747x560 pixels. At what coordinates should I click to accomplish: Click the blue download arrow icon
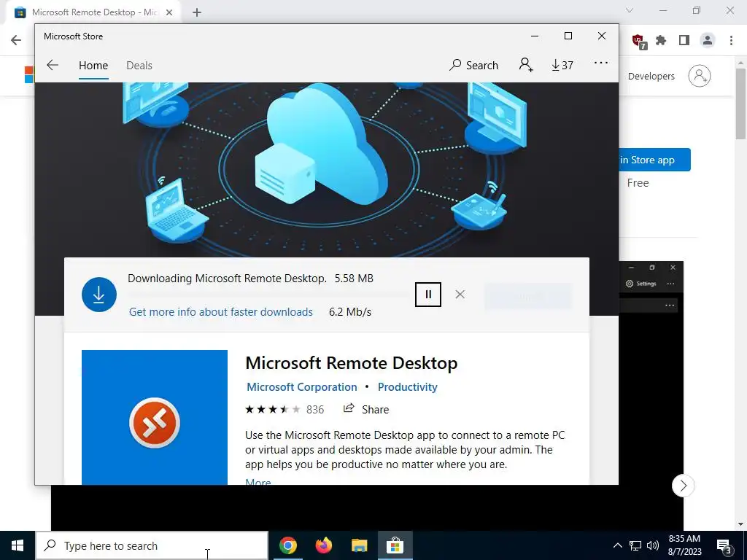99,295
